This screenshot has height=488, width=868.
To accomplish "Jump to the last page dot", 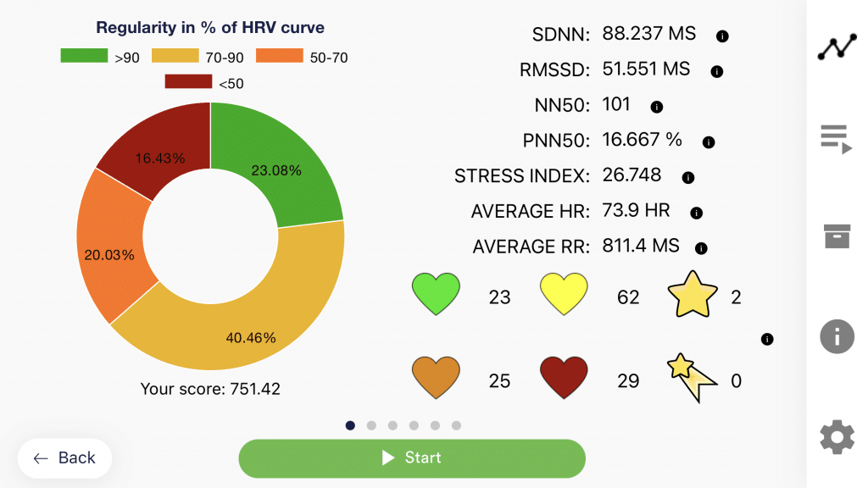I will coord(456,425).
